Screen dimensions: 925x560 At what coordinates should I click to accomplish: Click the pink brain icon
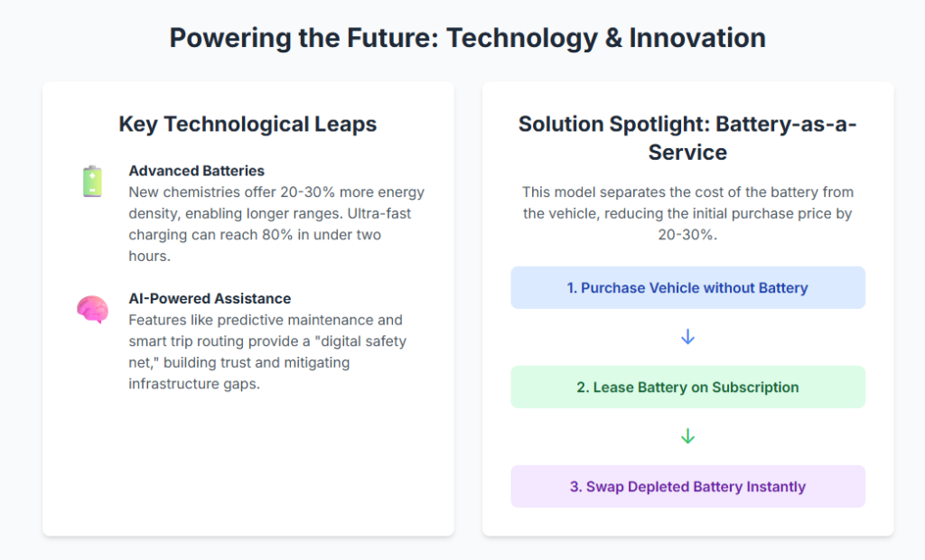[x=92, y=310]
